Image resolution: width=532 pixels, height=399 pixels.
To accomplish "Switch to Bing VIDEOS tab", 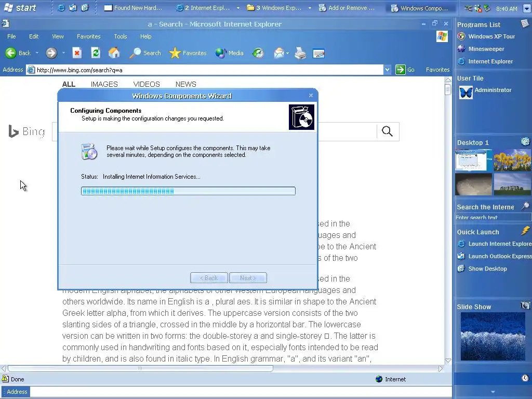I will point(146,84).
